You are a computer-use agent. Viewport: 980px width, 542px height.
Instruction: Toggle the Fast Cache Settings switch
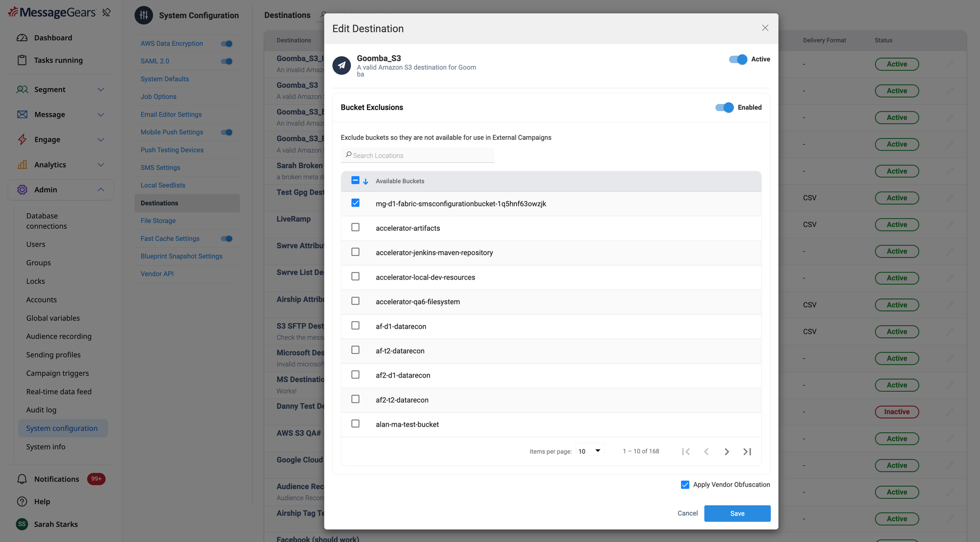227,239
